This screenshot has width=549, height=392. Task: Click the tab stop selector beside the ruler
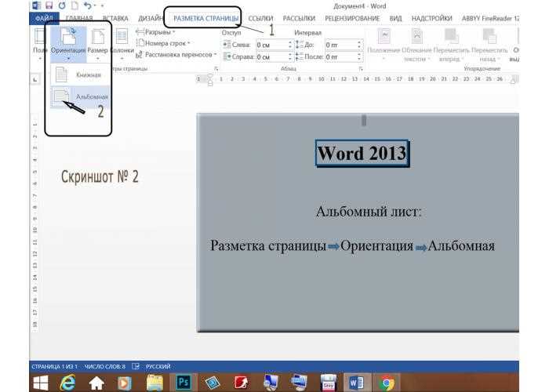coord(35,79)
